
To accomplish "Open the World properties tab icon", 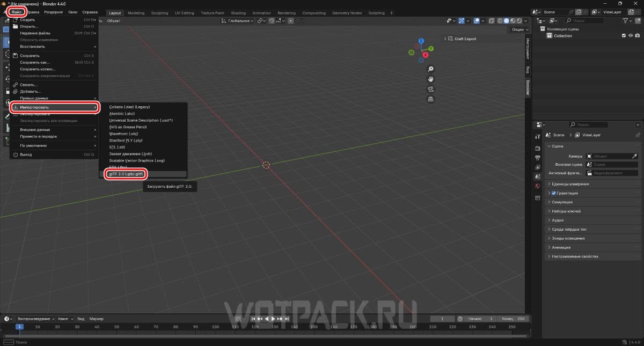I will point(538,186).
